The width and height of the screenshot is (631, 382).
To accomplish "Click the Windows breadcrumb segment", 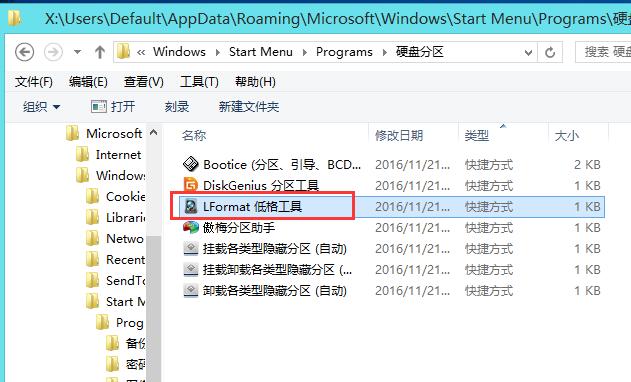I will pyautogui.click(x=179, y=52).
